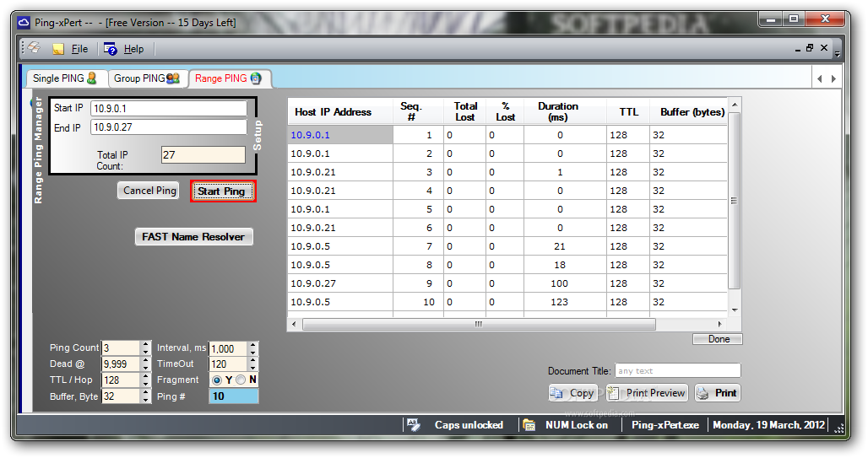This screenshot has width=868, height=458.
Task: Click the NUM Lock folder icon
Action: [529, 425]
